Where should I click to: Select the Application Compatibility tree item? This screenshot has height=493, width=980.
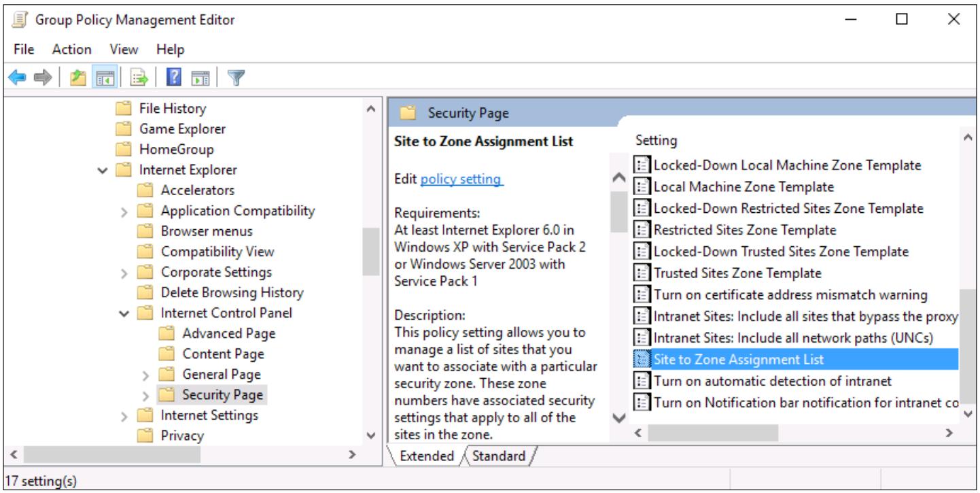[238, 211]
